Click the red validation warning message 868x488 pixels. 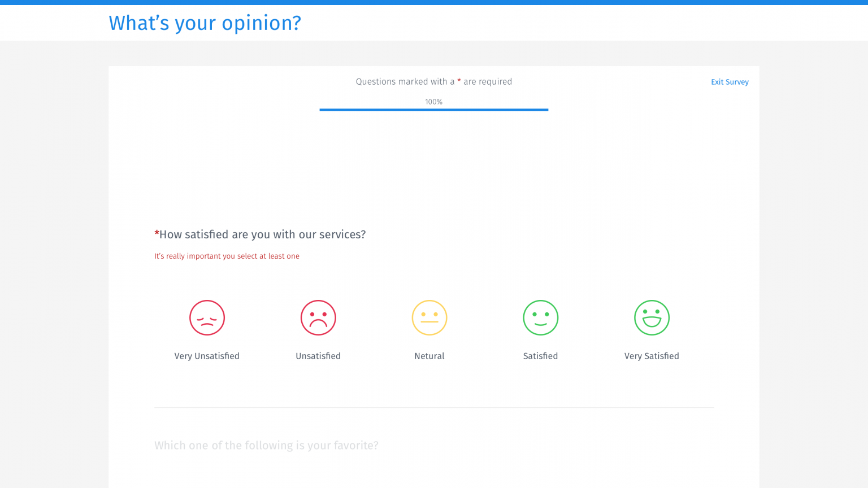(x=227, y=256)
